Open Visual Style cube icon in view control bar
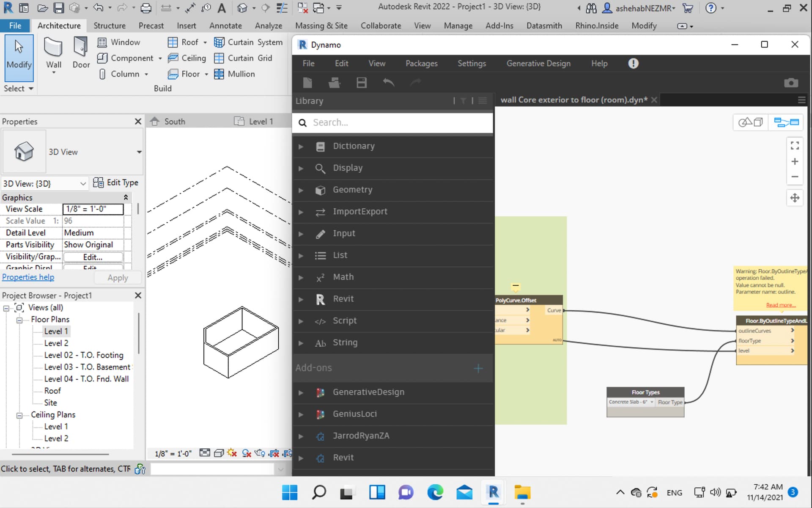Viewport: 812px width, 508px height. 219,453
